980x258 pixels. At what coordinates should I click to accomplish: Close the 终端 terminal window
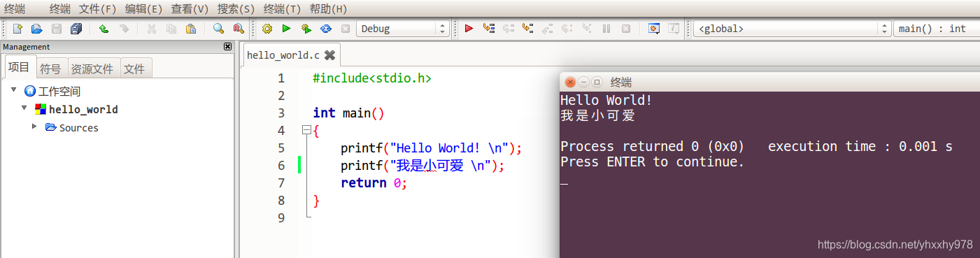[570, 82]
